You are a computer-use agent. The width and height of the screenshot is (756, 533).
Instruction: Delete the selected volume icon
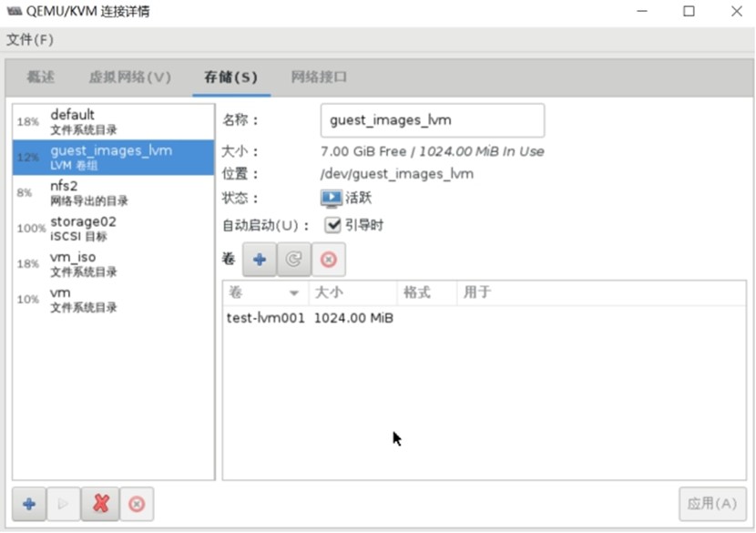(328, 260)
